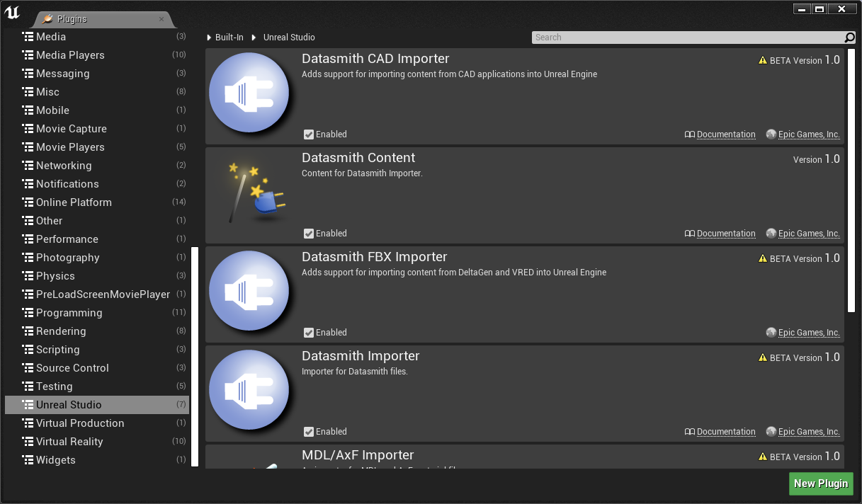Image resolution: width=862 pixels, height=504 pixels.
Task: Open the Testing category
Action: (96, 386)
